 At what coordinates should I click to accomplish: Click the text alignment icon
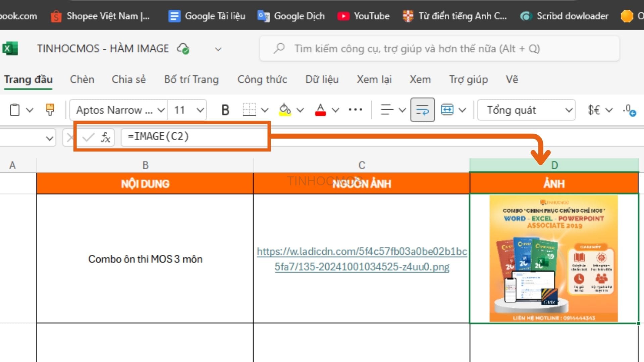click(x=387, y=110)
